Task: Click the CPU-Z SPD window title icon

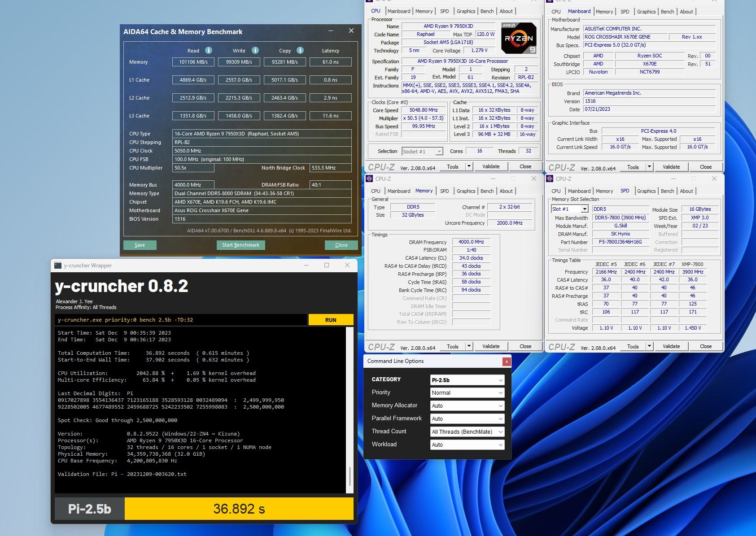Action: click(x=550, y=179)
